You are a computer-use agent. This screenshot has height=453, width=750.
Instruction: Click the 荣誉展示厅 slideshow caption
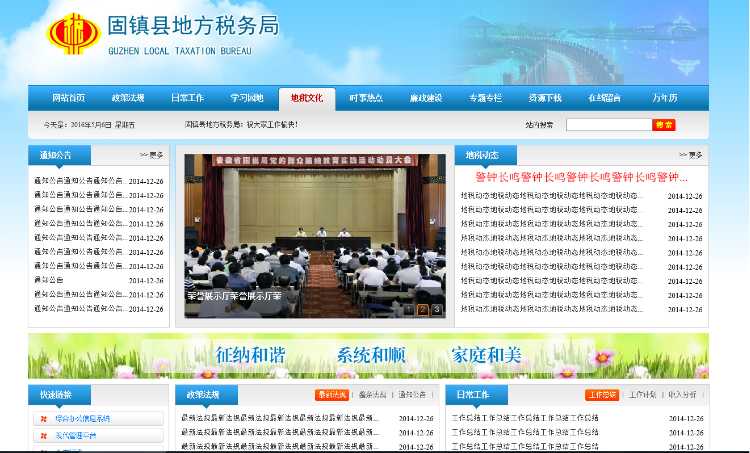[234, 296]
